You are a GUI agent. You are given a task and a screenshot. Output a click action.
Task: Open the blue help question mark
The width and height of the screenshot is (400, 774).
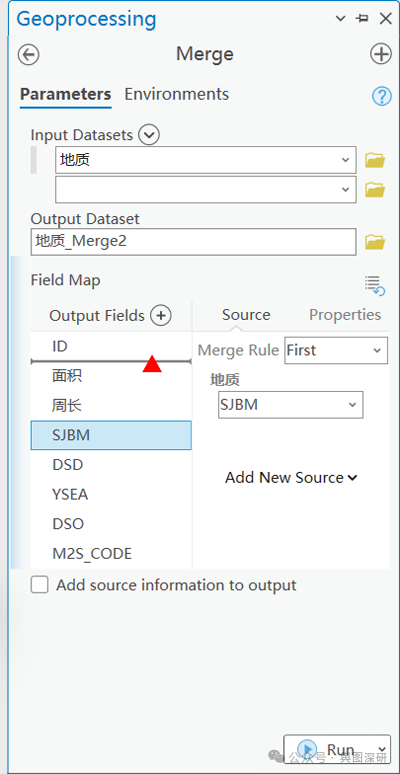pos(381,96)
